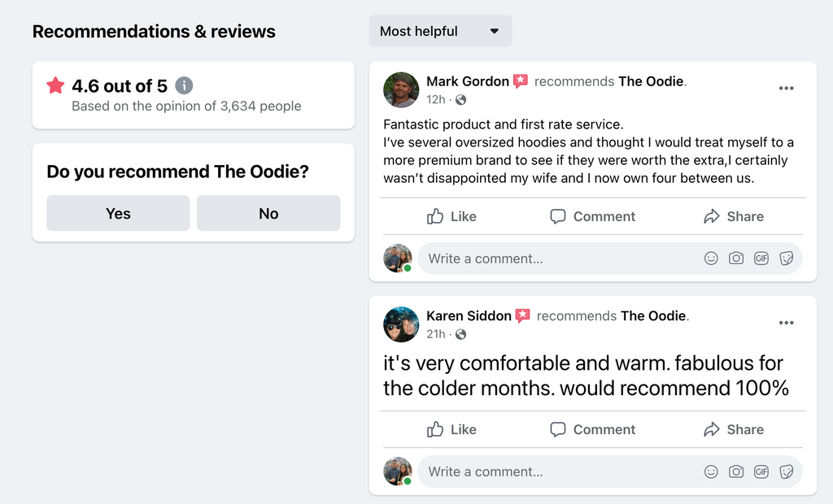
Task: Share Mark Gordon's review
Action: click(x=734, y=216)
